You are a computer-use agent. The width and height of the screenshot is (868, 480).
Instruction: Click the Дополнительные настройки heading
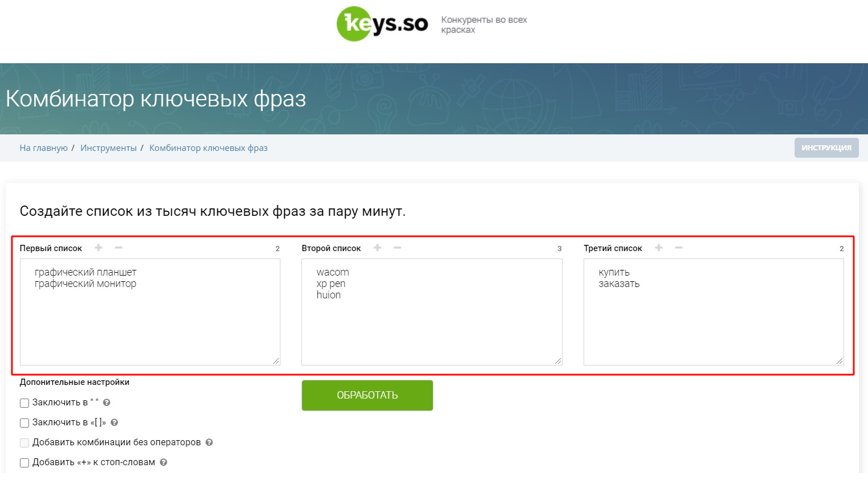click(75, 382)
